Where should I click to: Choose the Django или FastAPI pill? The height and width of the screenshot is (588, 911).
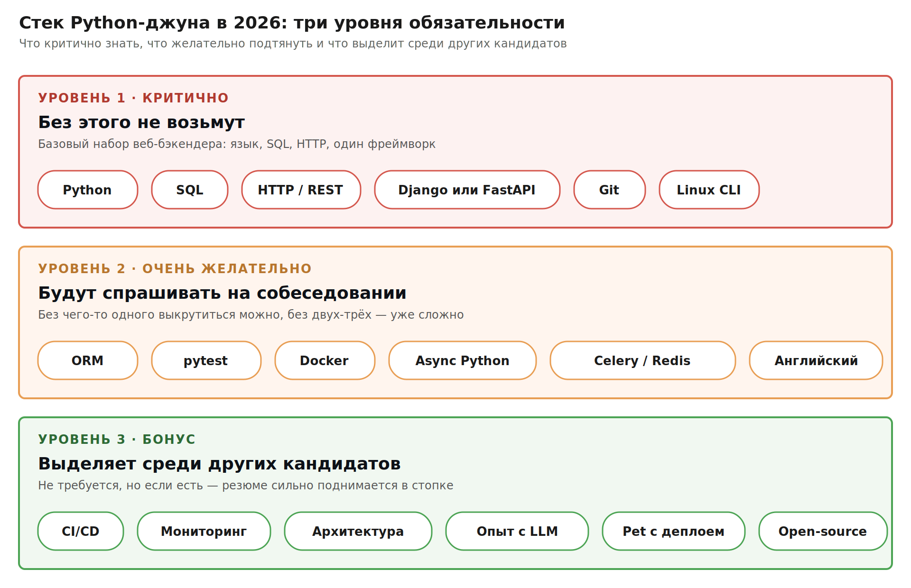467,190
